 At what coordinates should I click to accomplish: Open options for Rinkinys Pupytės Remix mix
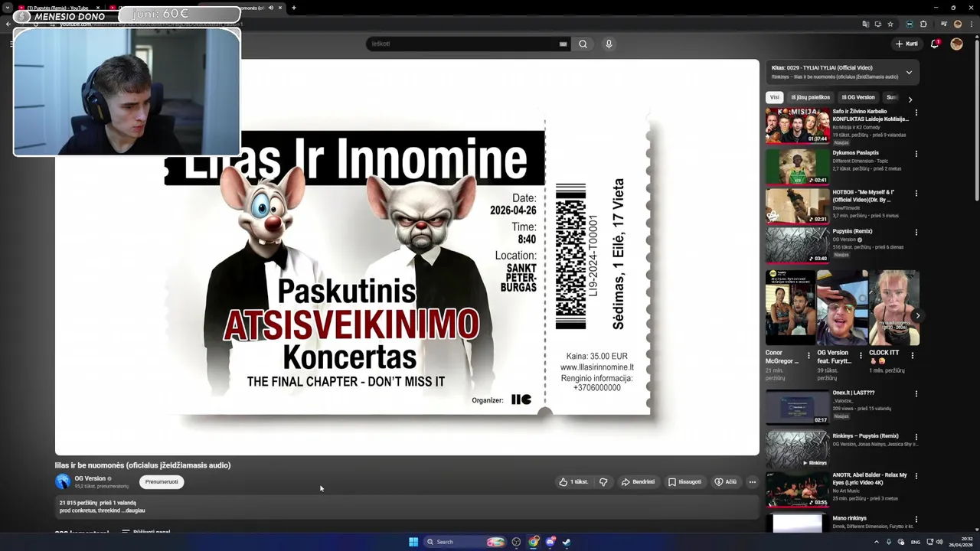(x=916, y=437)
